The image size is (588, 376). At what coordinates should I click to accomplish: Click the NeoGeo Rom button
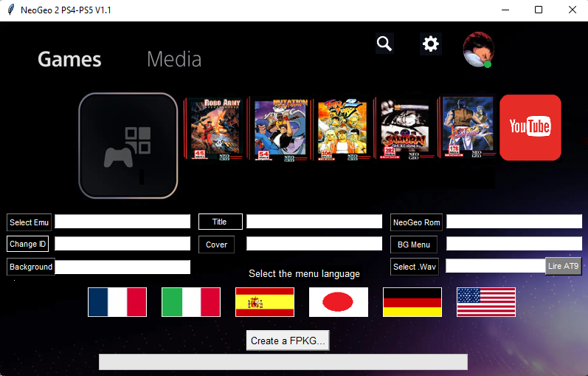pyautogui.click(x=416, y=222)
